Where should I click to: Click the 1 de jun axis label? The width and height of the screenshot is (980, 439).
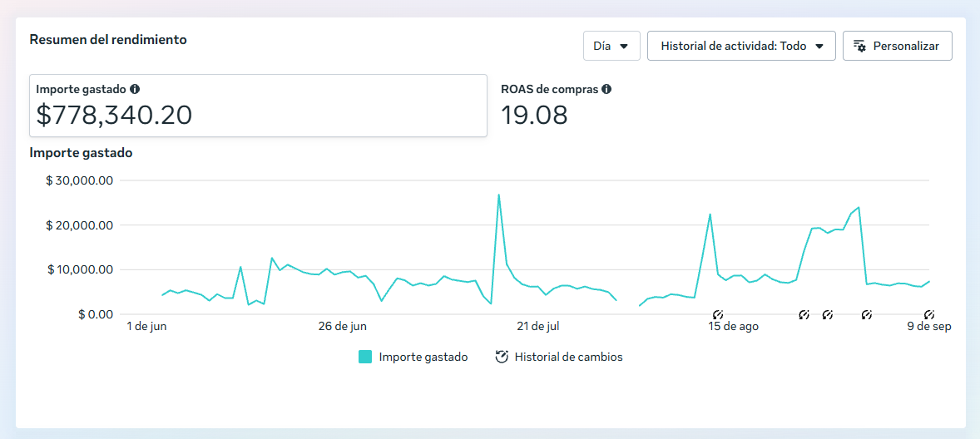tap(146, 327)
